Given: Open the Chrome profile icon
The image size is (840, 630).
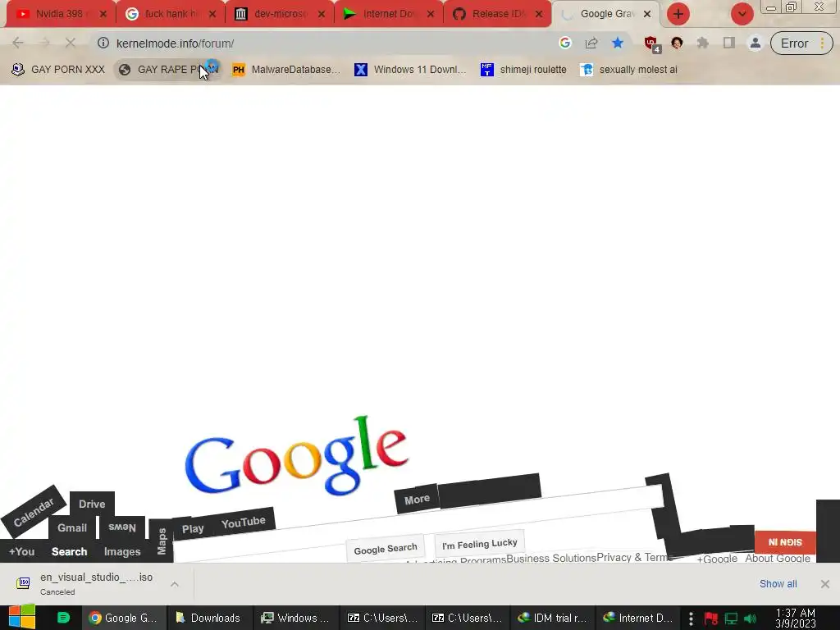Looking at the screenshot, I should click(756, 43).
